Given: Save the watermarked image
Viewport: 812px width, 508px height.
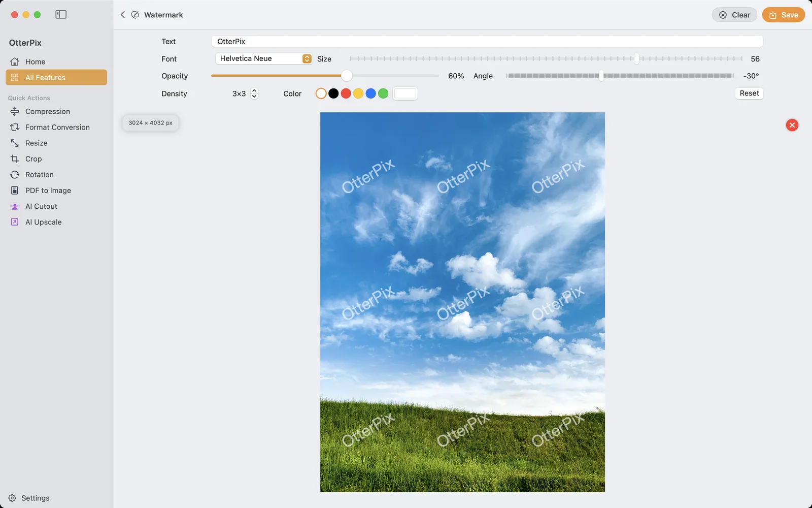Looking at the screenshot, I should (783, 15).
